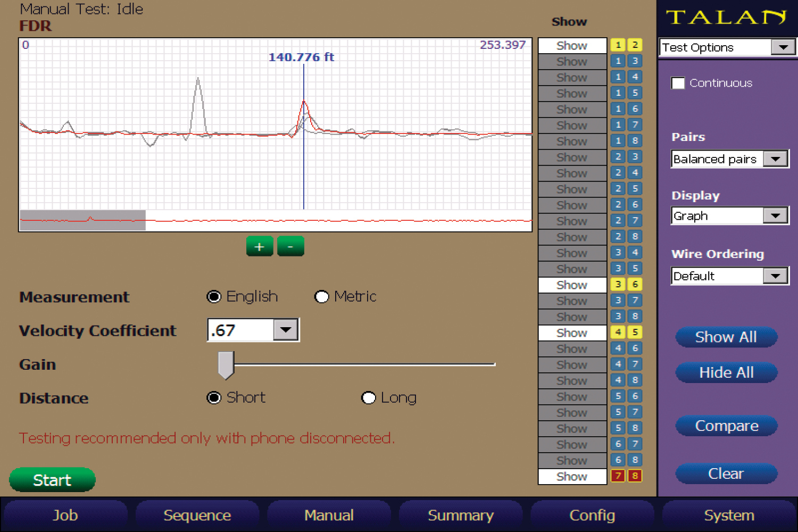Open the Config tab

tap(592, 515)
